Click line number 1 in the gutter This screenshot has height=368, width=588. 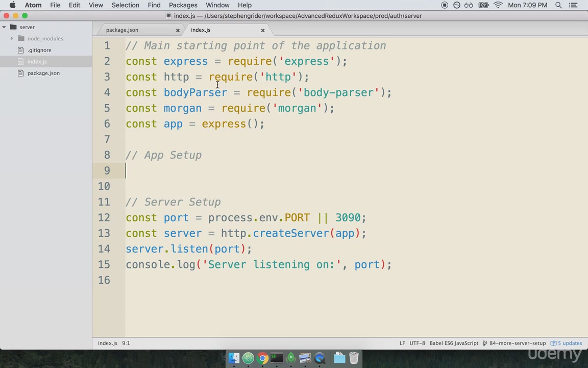point(107,45)
